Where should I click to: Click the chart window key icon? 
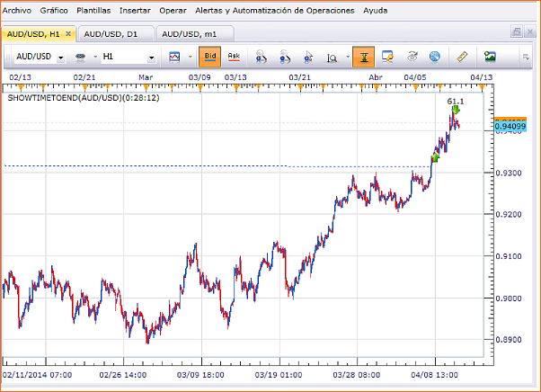(388, 57)
